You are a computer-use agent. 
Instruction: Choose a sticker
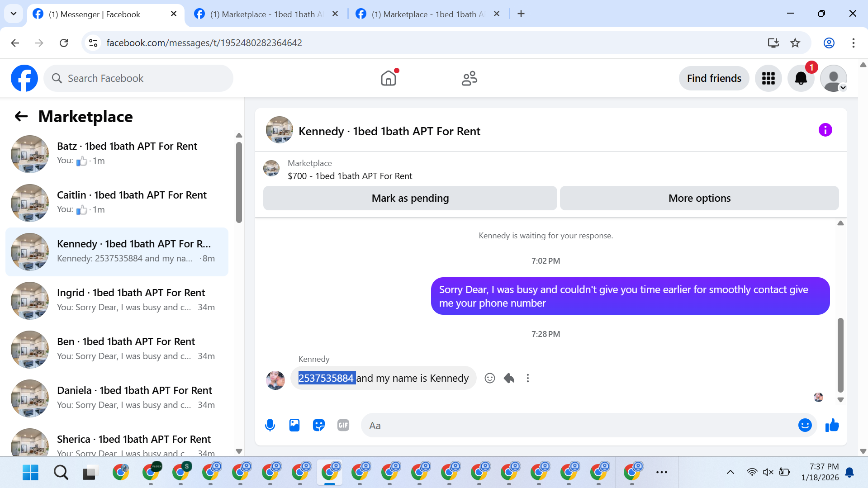319,425
